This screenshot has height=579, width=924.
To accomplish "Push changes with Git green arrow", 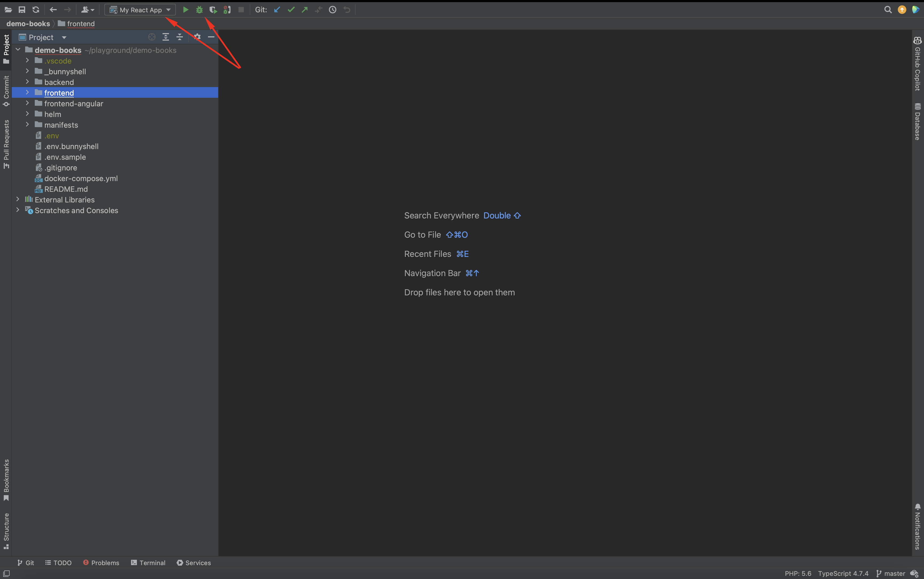I will 305,10.
